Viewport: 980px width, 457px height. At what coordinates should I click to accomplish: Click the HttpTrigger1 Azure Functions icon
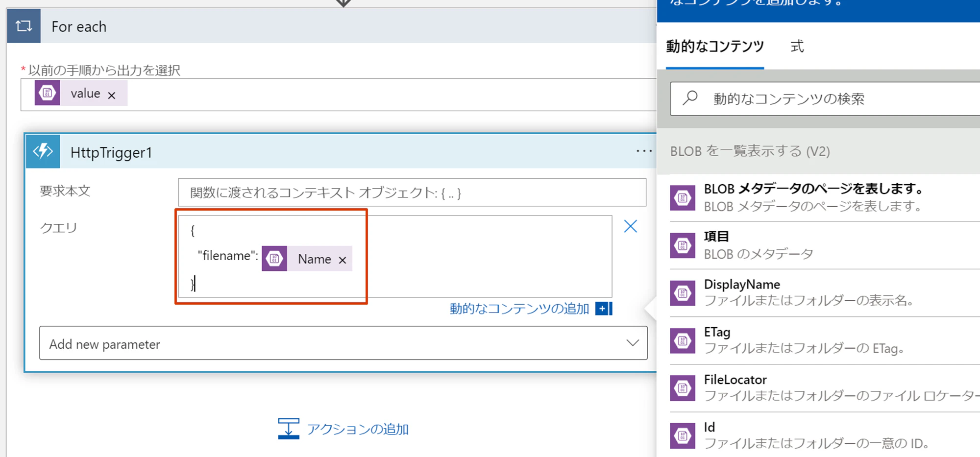43,151
